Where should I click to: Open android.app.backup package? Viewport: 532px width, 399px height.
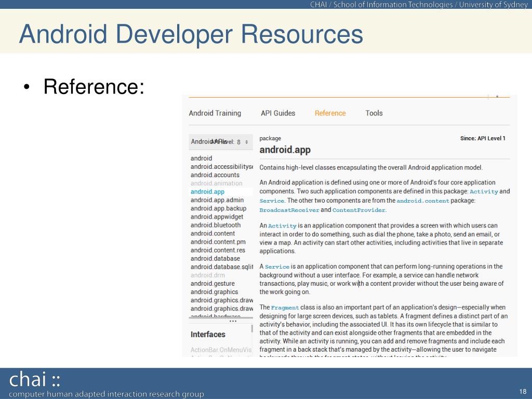(218, 208)
